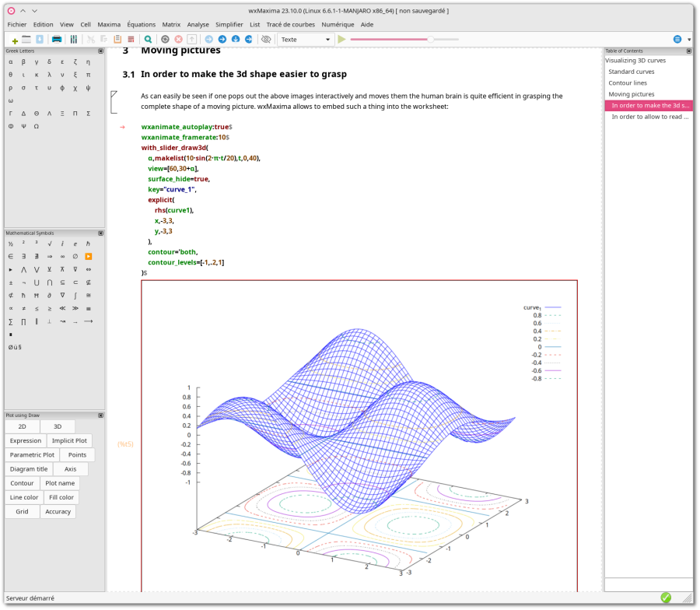The image size is (700, 610).
Task: Open the Tracé de courbes menu
Action: pos(284,24)
